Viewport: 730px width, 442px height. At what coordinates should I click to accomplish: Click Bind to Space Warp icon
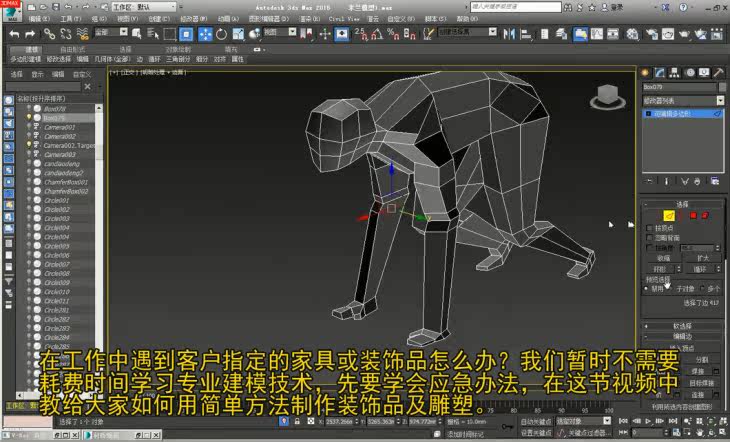[x=82, y=34]
